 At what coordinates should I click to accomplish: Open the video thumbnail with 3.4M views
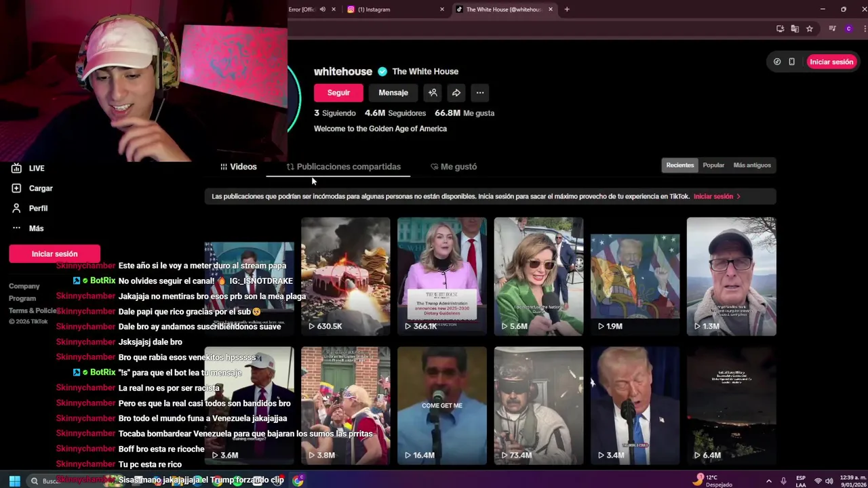point(635,406)
